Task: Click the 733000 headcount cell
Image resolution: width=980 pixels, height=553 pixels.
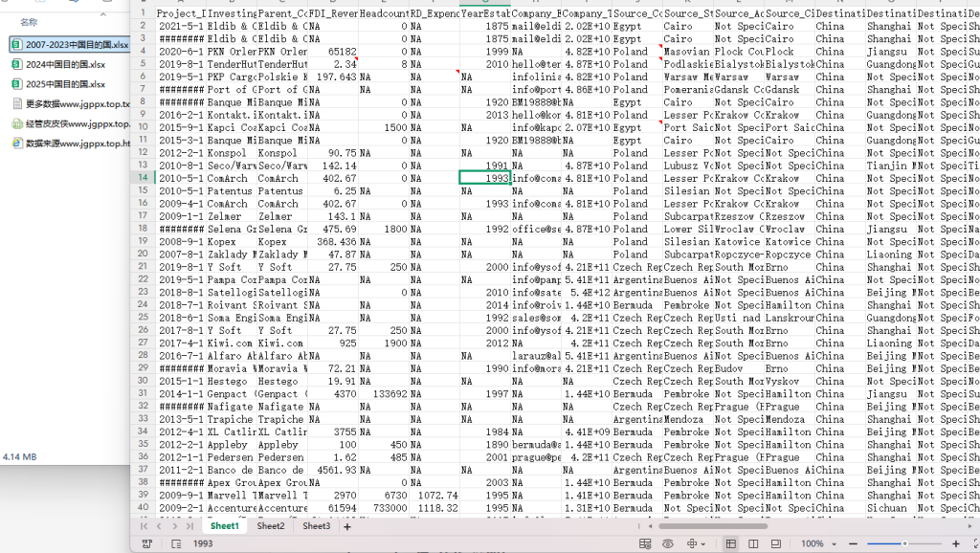Action: pyautogui.click(x=384, y=508)
